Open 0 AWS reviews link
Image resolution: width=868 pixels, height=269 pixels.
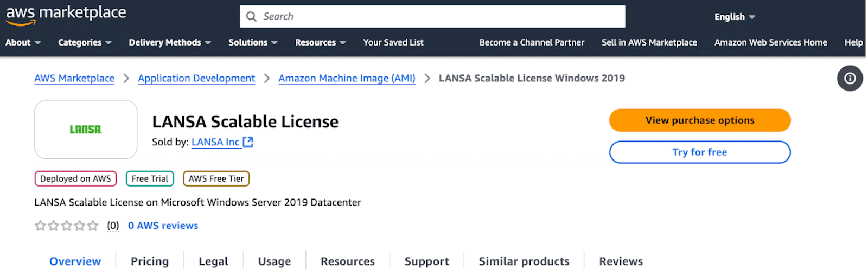pyautogui.click(x=163, y=226)
